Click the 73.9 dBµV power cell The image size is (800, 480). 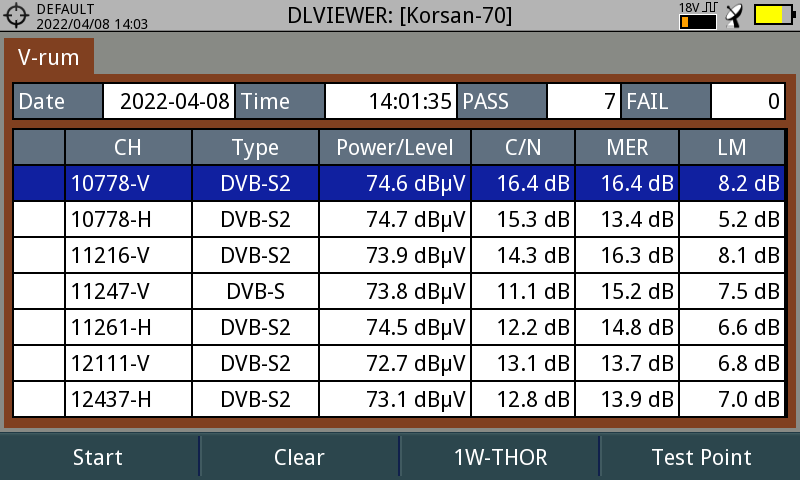point(395,255)
